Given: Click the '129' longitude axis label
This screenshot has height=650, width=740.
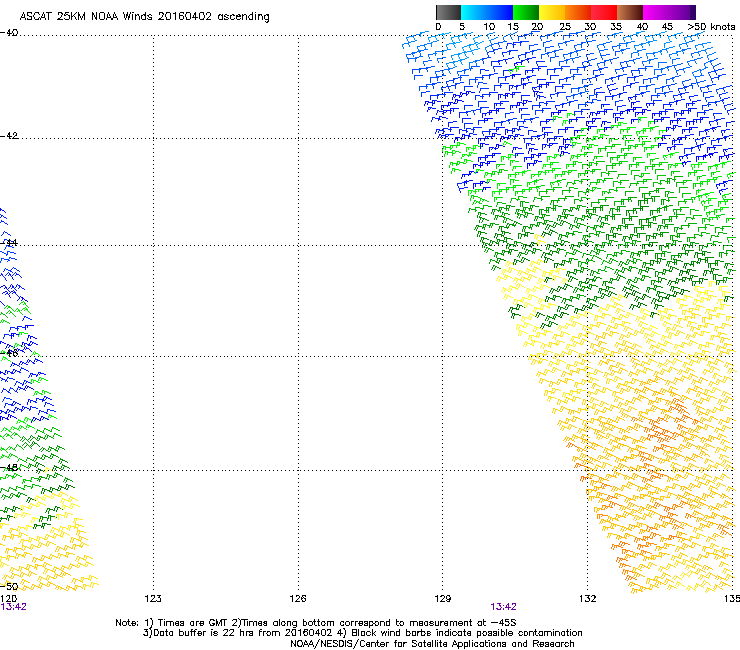Looking at the screenshot, I should [443, 599].
